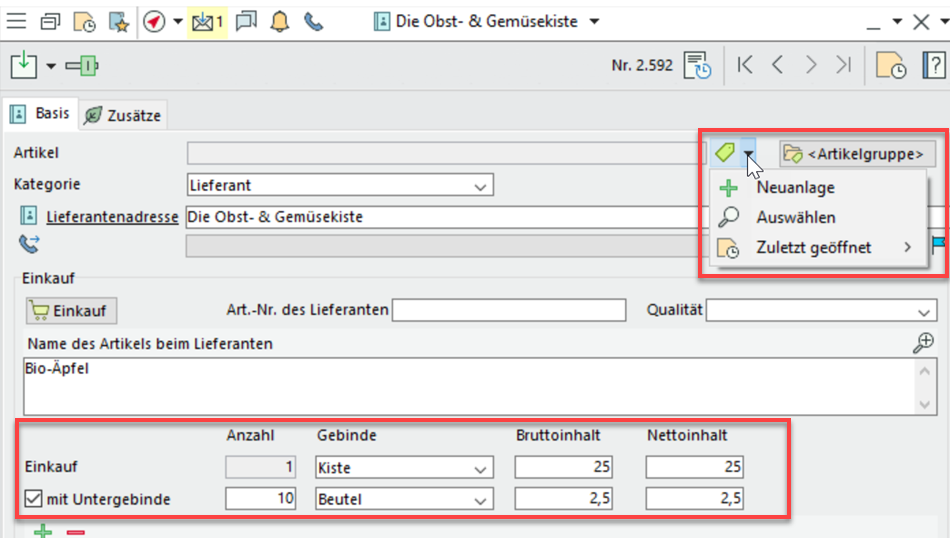
Task: Click the phone call icon
Action: pos(314,21)
